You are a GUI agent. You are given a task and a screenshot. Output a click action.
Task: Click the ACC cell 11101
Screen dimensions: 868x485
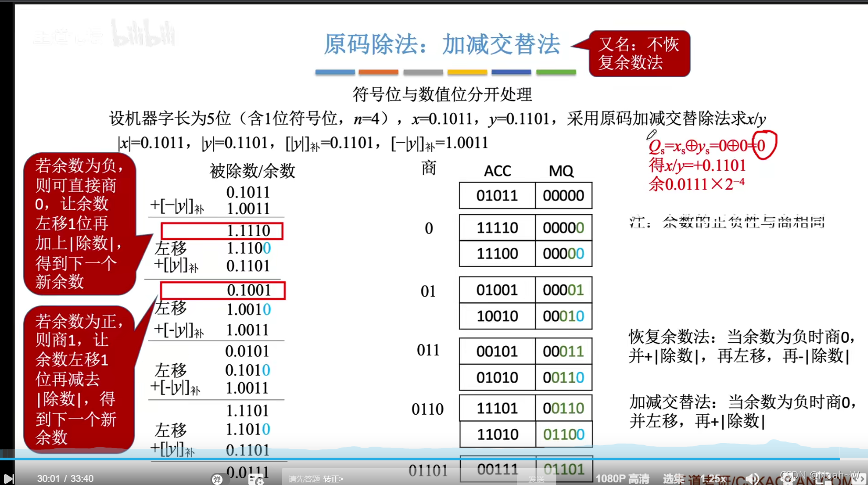[x=497, y=408]
